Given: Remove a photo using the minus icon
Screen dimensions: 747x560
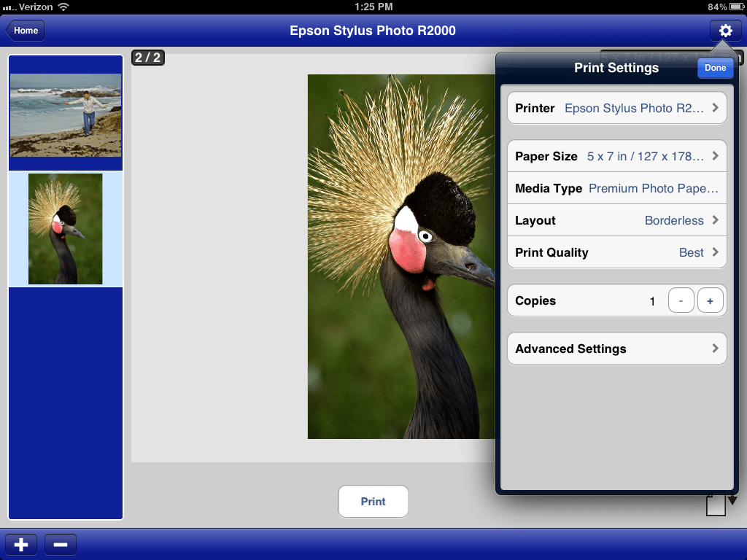Looking at the screenshot, I should (60, 544).
